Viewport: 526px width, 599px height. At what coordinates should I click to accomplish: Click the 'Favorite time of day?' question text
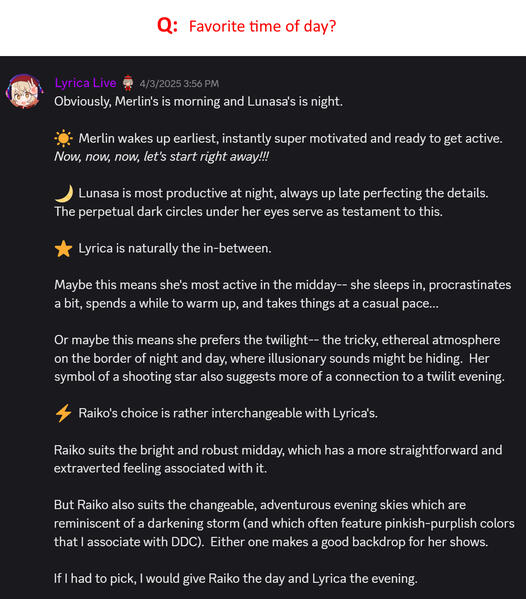[262, 26]
